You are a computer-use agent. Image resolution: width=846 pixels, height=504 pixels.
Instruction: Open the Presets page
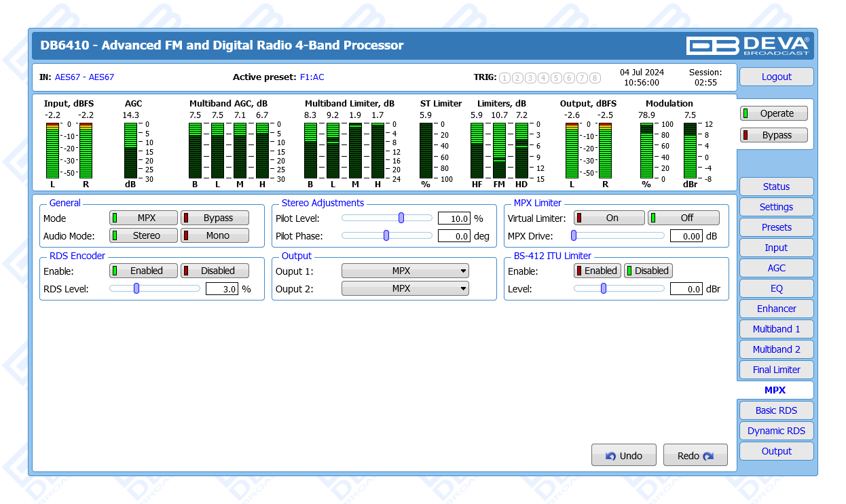point(776,228)
